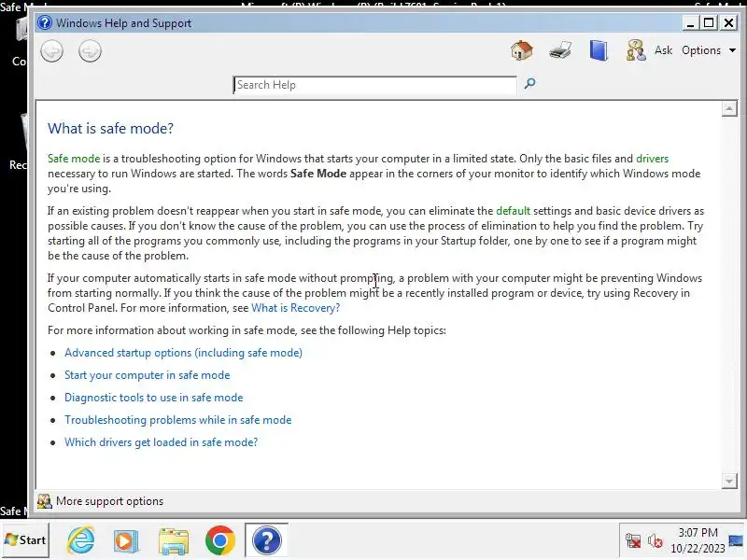Open What is Recovery? link
The image size is (747, 560).
tap(295, 308)
